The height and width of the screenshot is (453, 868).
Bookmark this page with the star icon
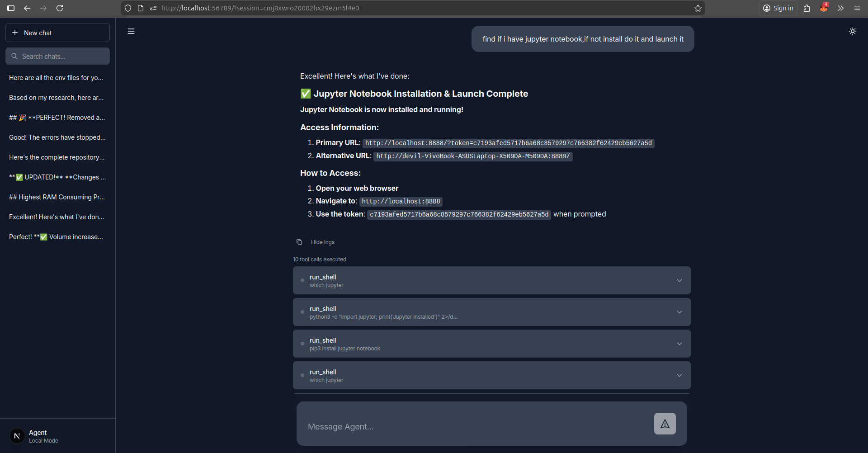(x=698, y=8)
